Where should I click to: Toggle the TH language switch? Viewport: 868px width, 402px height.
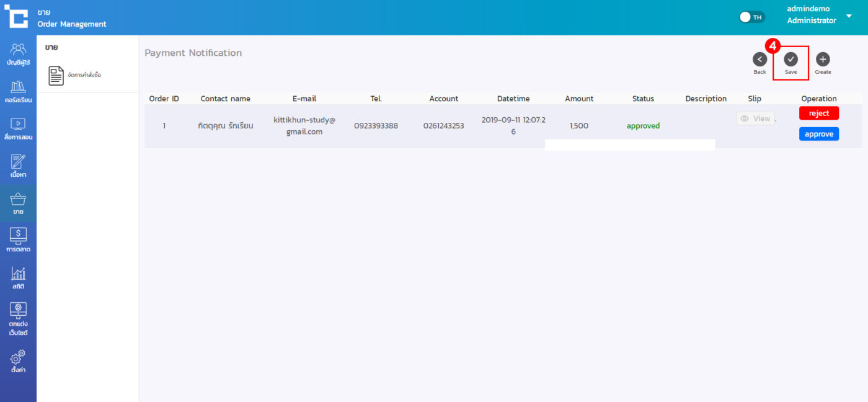point(752,17)
